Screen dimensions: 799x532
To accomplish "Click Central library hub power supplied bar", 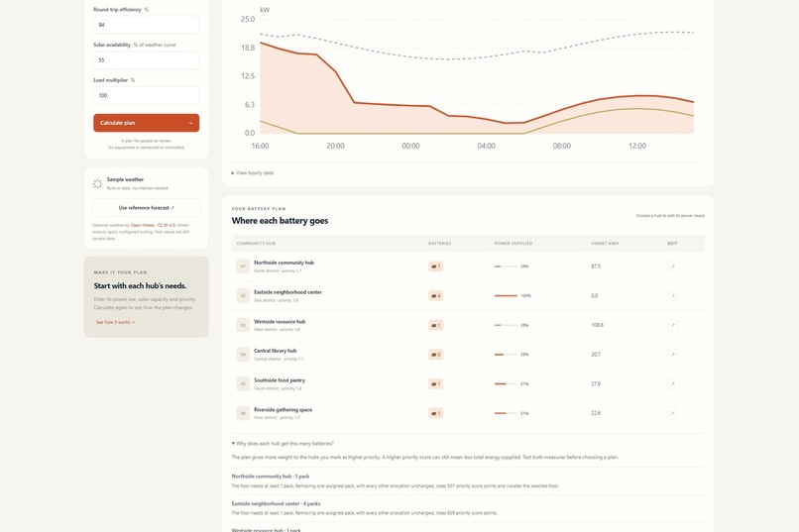I will (506, 355).
